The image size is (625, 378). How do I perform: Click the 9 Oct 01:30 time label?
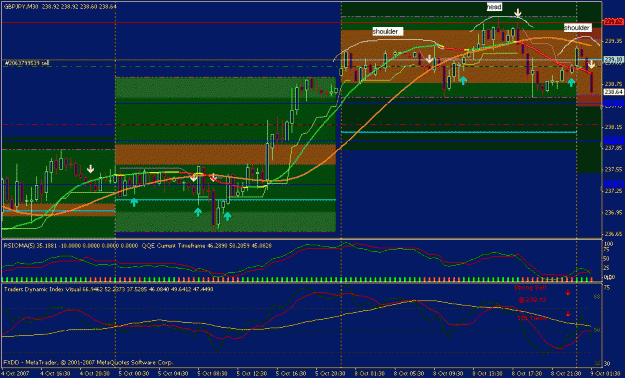pyautogui.click(x=606, y=374)
